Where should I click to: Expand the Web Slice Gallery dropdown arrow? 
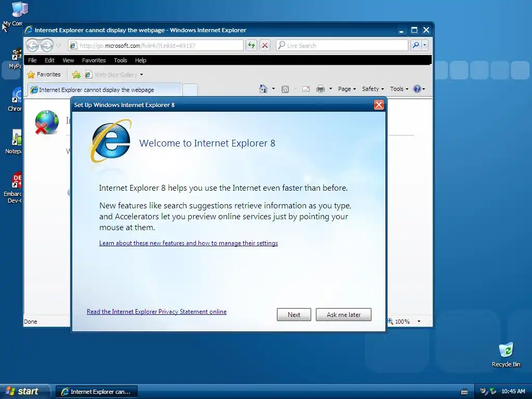point(141,75)
